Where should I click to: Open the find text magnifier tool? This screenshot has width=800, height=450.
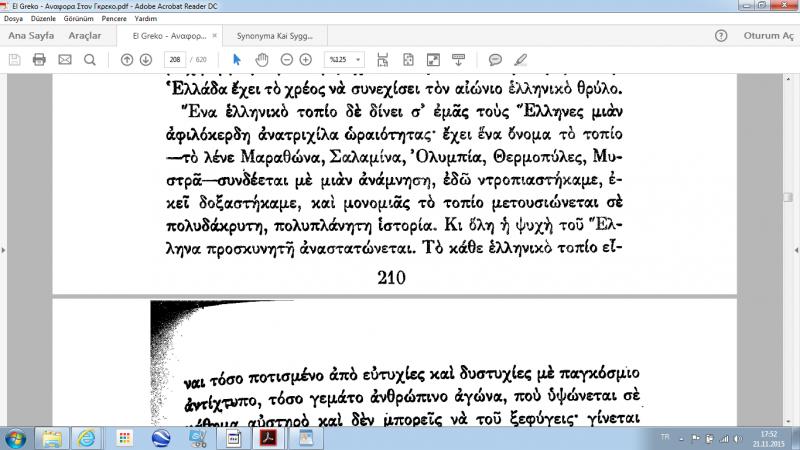(90, 60)
